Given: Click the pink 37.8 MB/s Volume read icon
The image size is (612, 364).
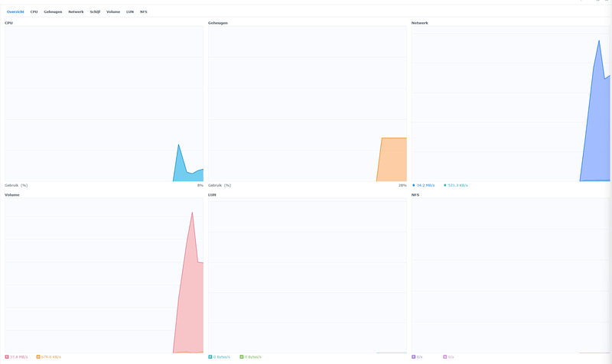Looking at the screenshot, I should coord(7,356).
